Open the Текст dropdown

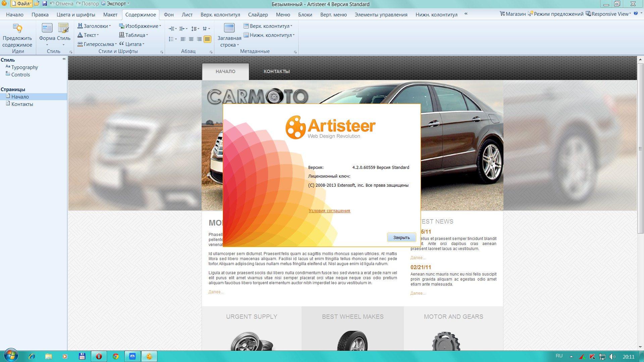[x=88, y=35]
